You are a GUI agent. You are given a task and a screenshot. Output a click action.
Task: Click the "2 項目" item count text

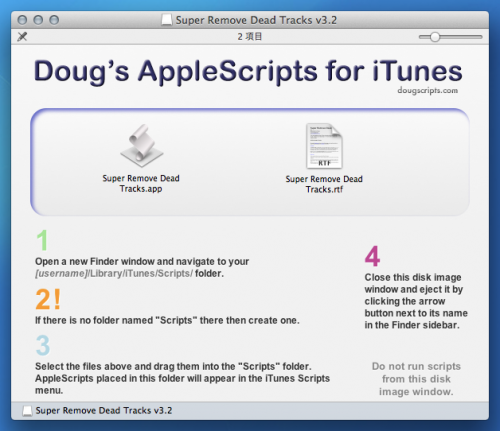[x=250, y=37]
